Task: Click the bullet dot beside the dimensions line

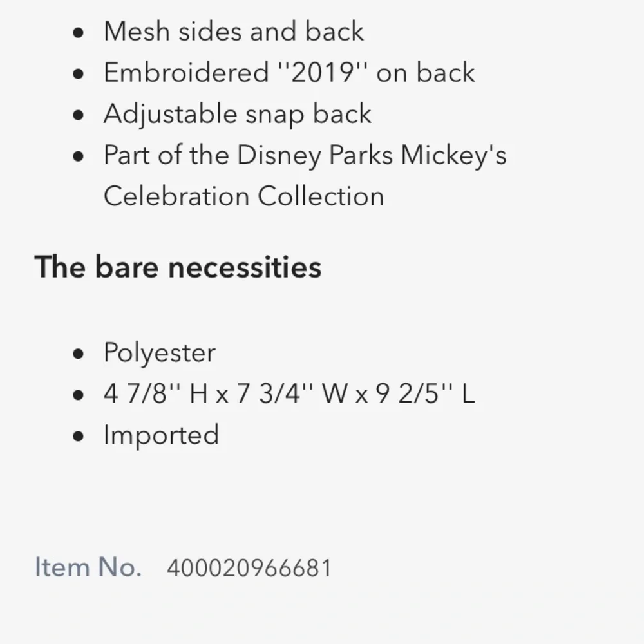Action: (x=78, y=395)
